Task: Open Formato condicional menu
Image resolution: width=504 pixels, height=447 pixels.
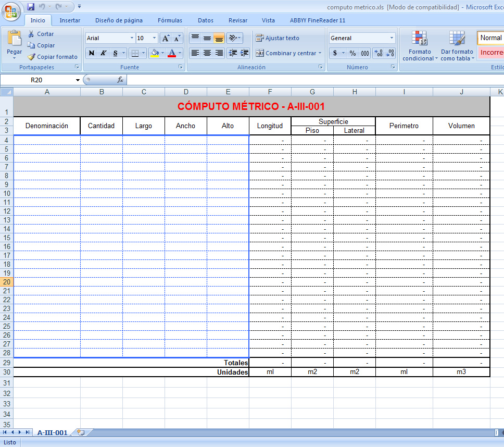Action: pyautogui.click(x=420, y=46)
